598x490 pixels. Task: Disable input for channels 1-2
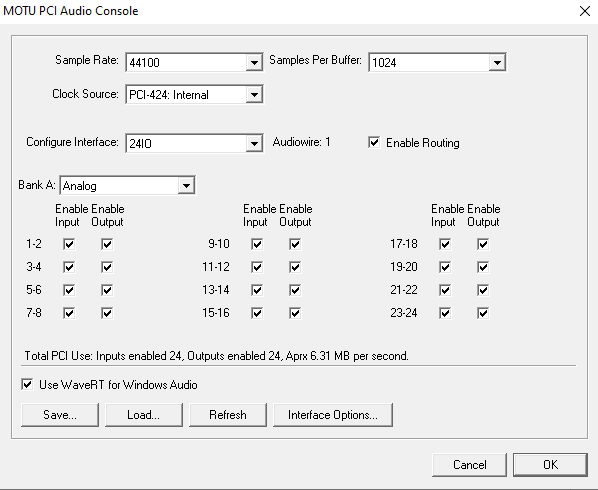click(x=69, y=244)
